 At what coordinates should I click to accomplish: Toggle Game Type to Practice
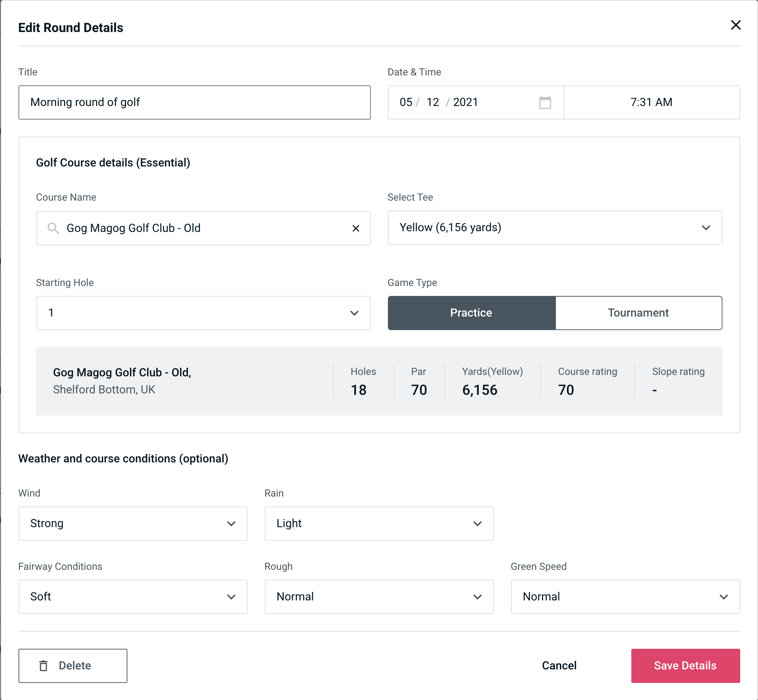pos(471,313)
